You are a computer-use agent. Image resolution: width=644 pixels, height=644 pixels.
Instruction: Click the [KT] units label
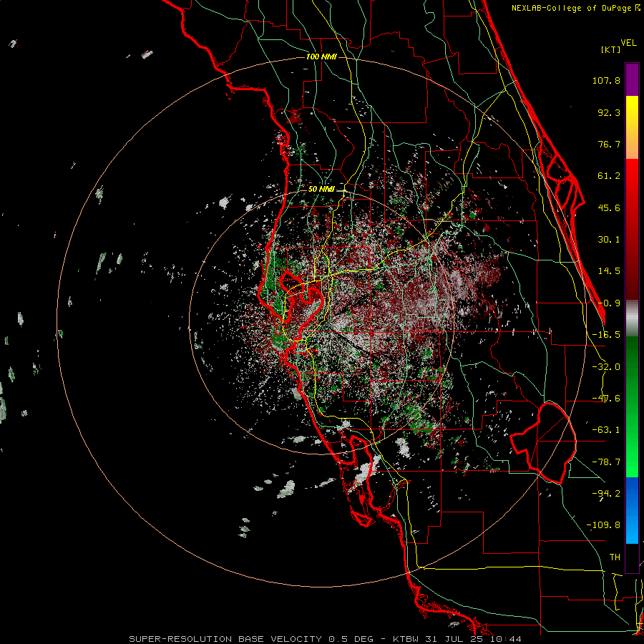click(x=611, y=49)
